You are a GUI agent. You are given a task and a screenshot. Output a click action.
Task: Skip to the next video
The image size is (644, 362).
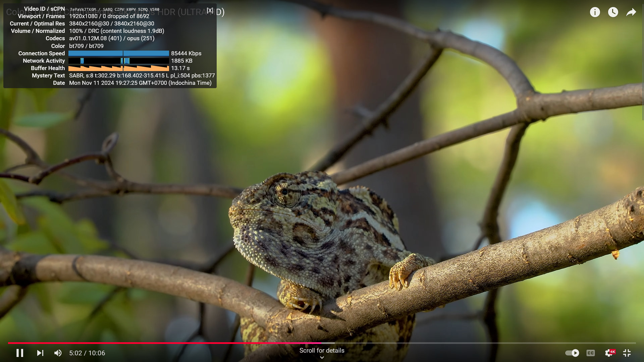40,353
